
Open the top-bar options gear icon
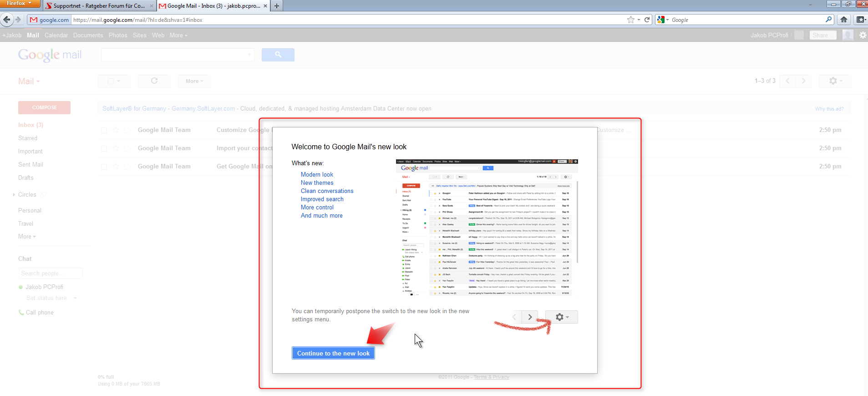pyautogui.click(x=863, y=35)
